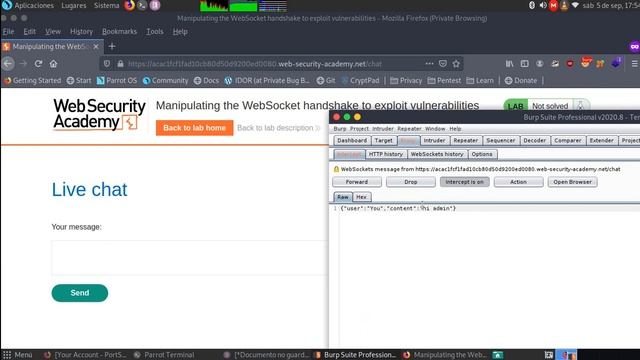Open the Action dropdown in Burp

pos(518,182)
